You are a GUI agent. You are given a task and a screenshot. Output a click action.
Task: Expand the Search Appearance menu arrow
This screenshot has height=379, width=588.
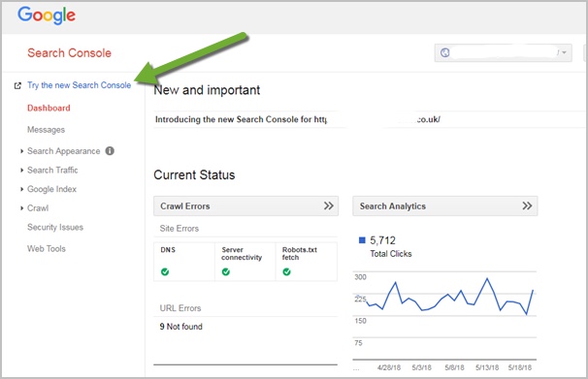pos(21,151)
